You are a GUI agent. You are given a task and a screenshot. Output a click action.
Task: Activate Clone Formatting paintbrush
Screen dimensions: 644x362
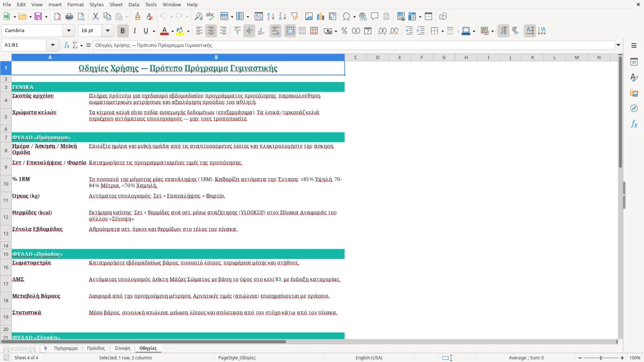[x=138, y=17]
